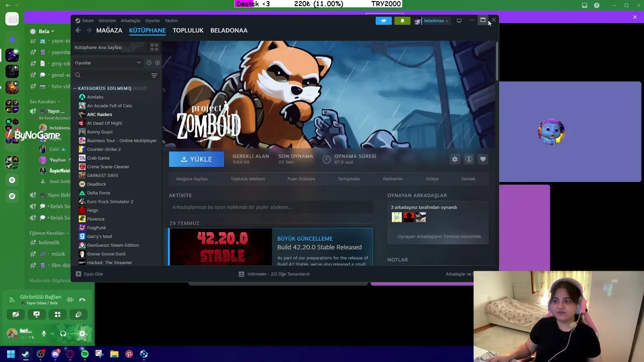Screen dimensions: 644x362
Task: Open Discord user settings gear
Action: point(82,333)
